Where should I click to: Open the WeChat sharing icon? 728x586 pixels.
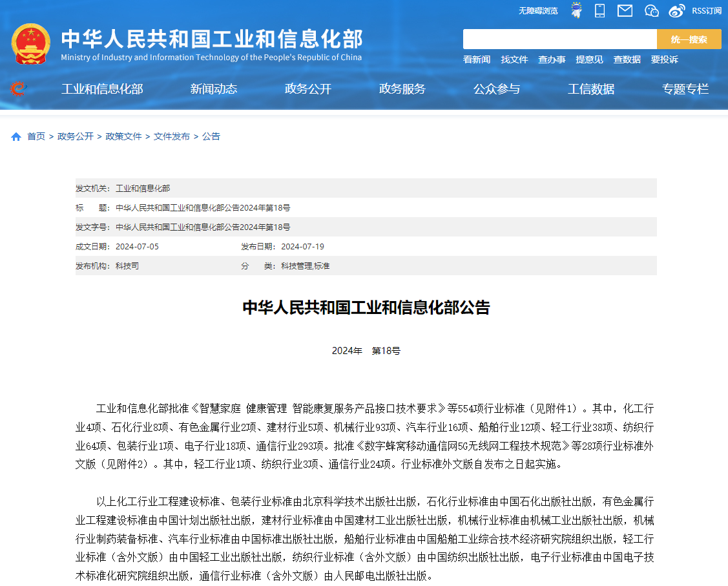652,10
